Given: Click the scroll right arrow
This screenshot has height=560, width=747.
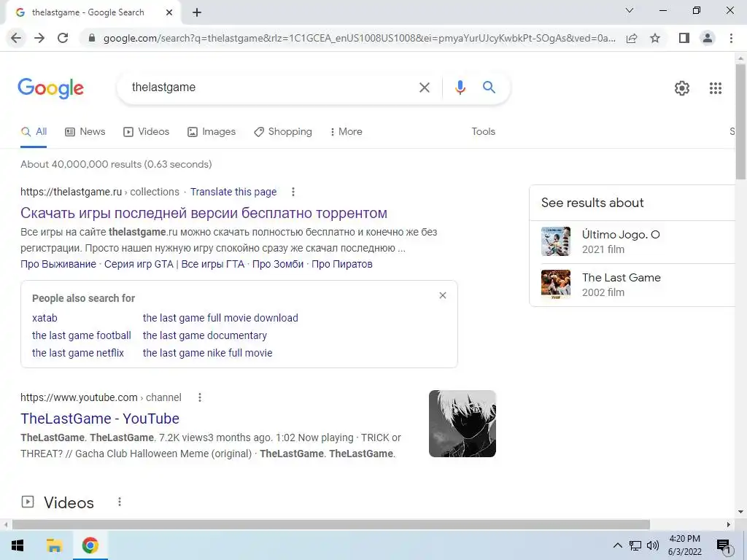Looking at the screenshot, I should pyautogui.click(x=729, y=525).
